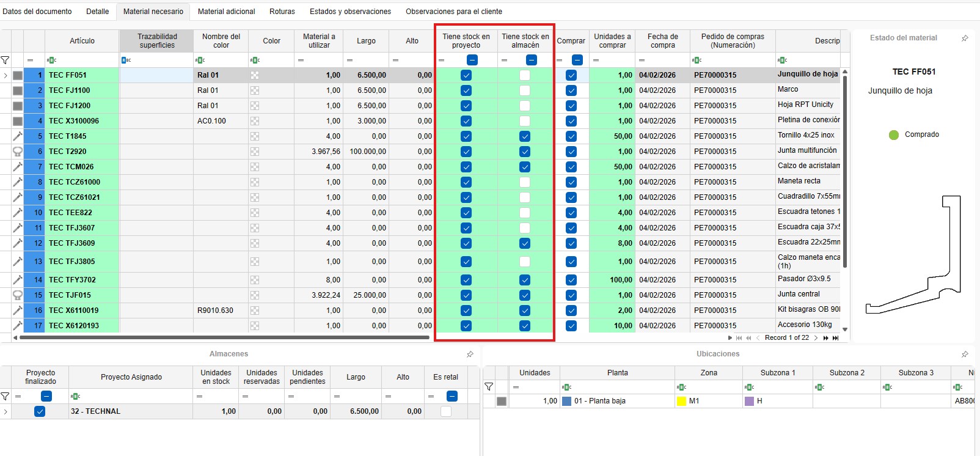Uncheck 'Comprar' for TEC FJ1100 row
980x456 pixels.
tap(571, 90)
